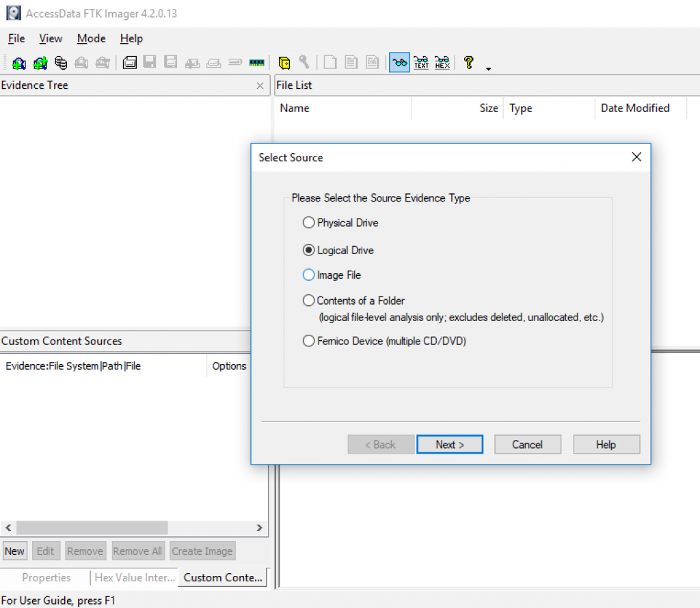This screenshot has width=700, height=608.
Task: Click the Next button in dialog
Action: click(x=450, y=445)
